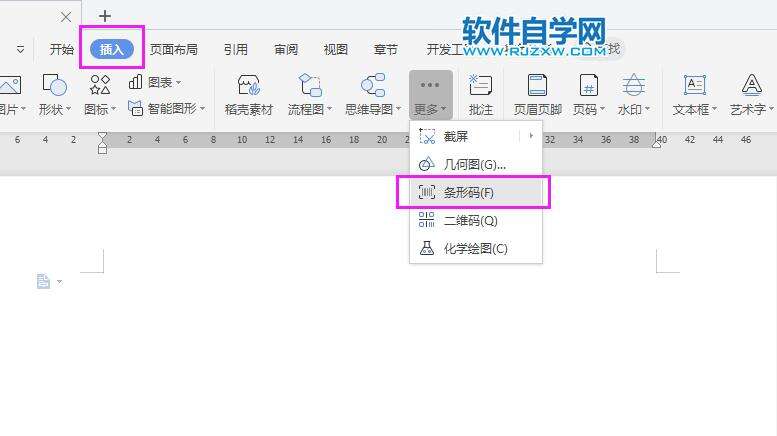This screenshot has height=436, width=777.
Task: Click the screenshot scissors icon
Action: (x=427, y=136)
